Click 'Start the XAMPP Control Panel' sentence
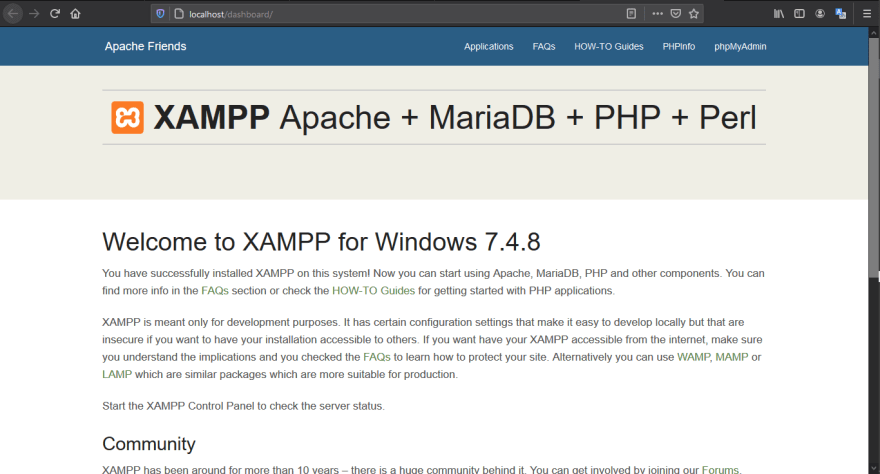The image size is (880, 474). tap(243, 406)
